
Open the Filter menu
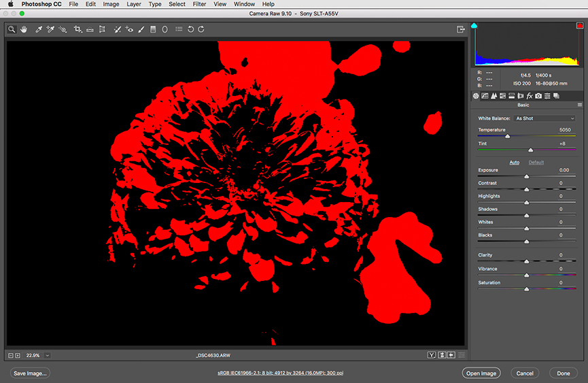coord(199,4)
